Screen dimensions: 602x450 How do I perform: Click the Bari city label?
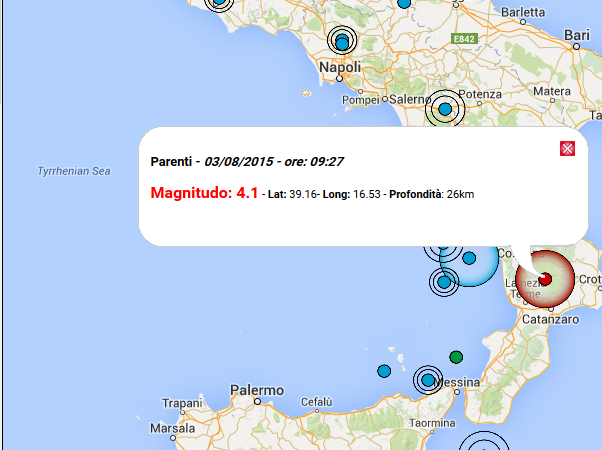tap(577, 35)
